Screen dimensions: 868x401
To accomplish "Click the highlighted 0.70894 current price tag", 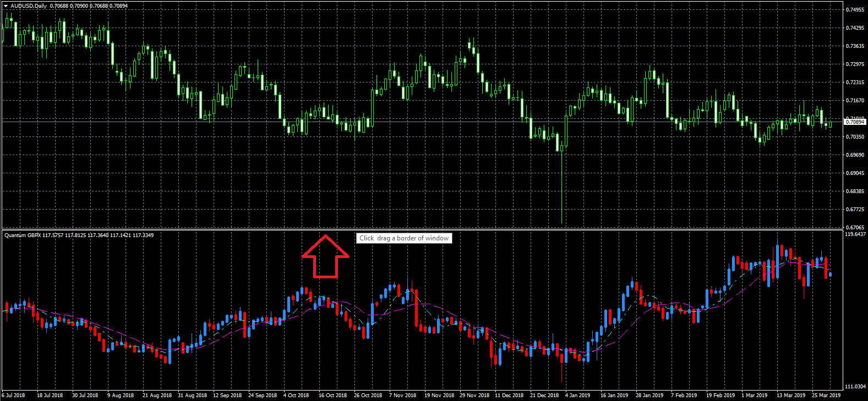I will (x=855, y=122).
